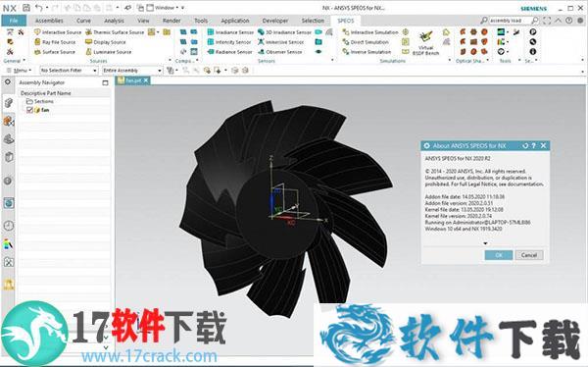Expand the Simulations group options
588x367 pixels.
point(450,60)
